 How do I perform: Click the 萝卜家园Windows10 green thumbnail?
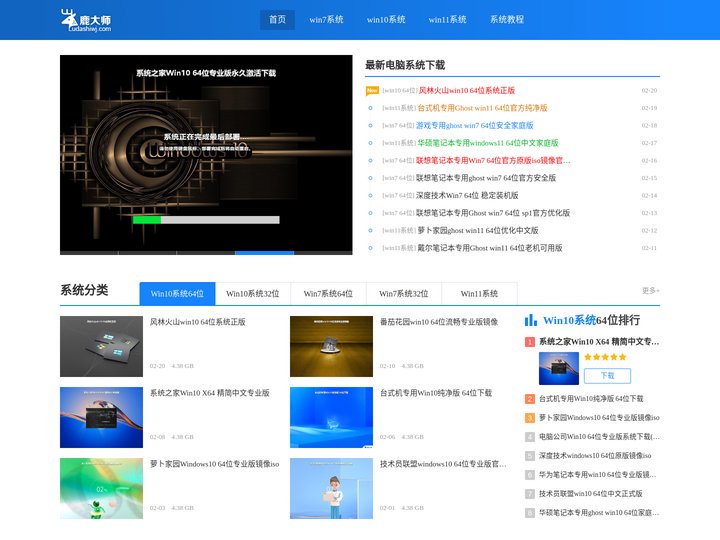click(x=101, y=488)
